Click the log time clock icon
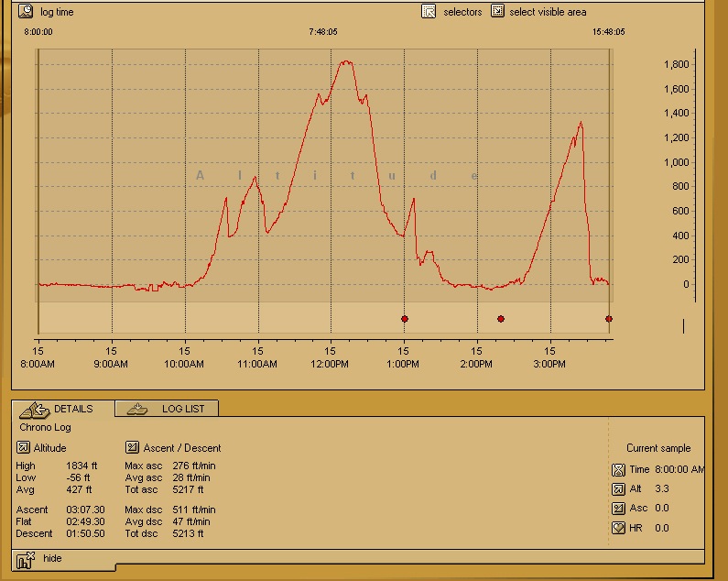The height and width of the screenshot is (581, 728). tap(26, 12)
